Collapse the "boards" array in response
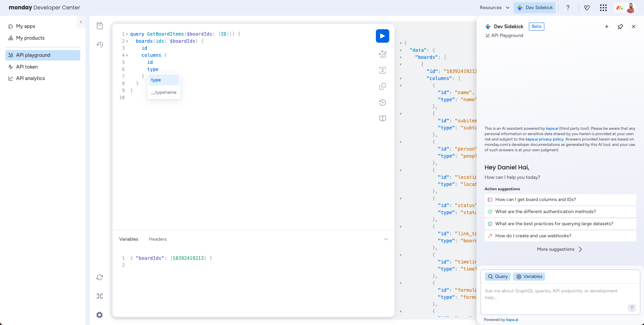 click(401, 57)
